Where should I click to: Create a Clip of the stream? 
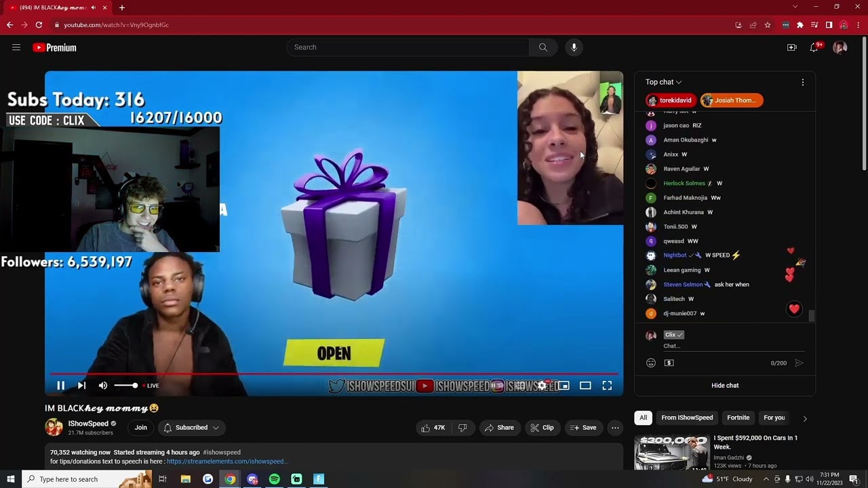542,428
